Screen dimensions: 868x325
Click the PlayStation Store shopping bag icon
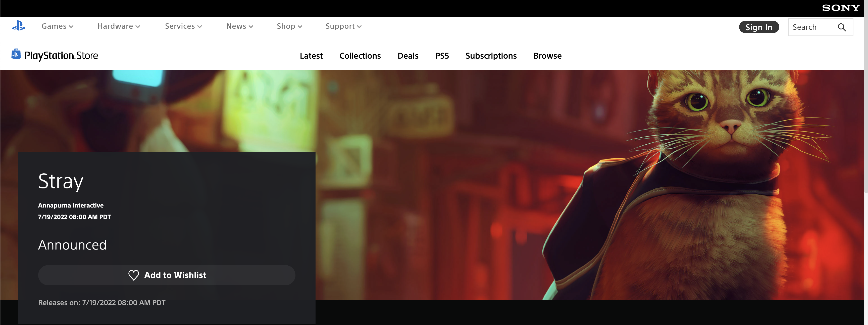tap(16, 54)
